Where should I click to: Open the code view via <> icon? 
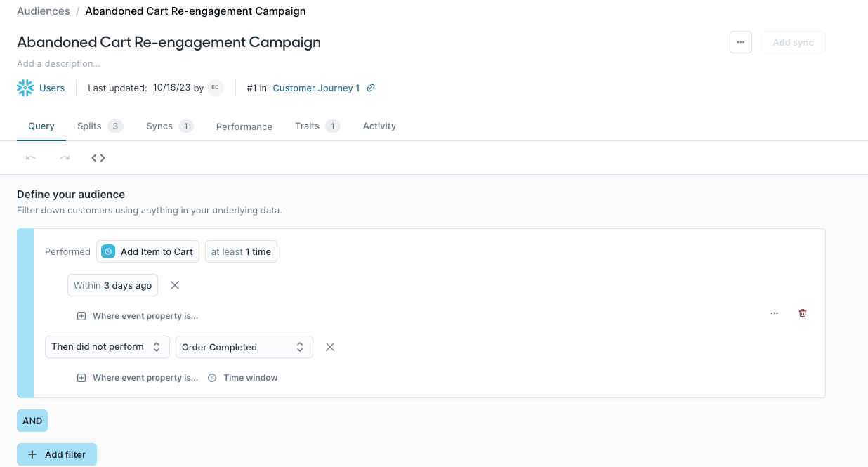98,157
